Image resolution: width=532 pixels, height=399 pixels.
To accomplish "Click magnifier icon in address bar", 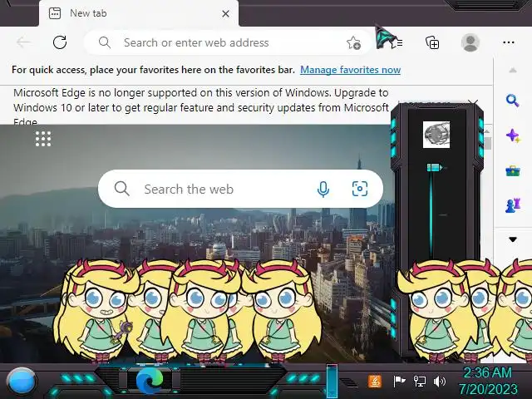I will 105,42.
